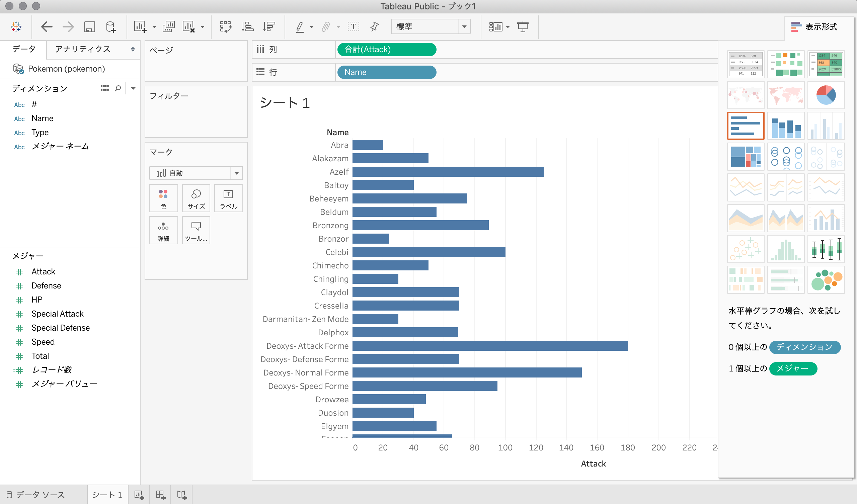Click the pin fix axes icon
Screen dimensions: 857x504
pyautogui.click(x=374, y=26)
